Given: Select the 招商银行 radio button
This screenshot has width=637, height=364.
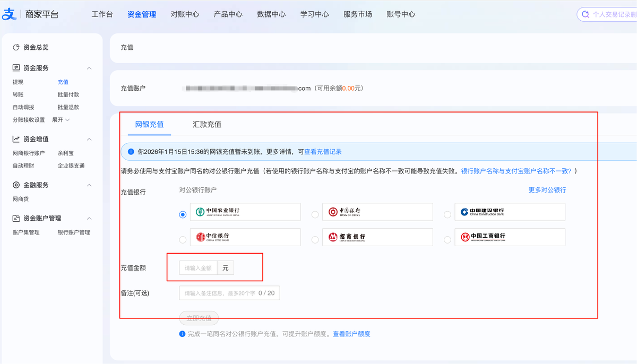Looking at the screenshot, I should 315,240.
